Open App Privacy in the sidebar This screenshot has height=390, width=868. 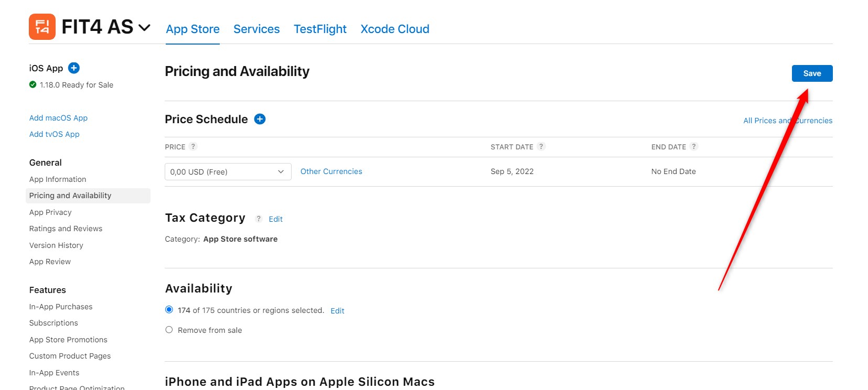[x=50, y=212]
